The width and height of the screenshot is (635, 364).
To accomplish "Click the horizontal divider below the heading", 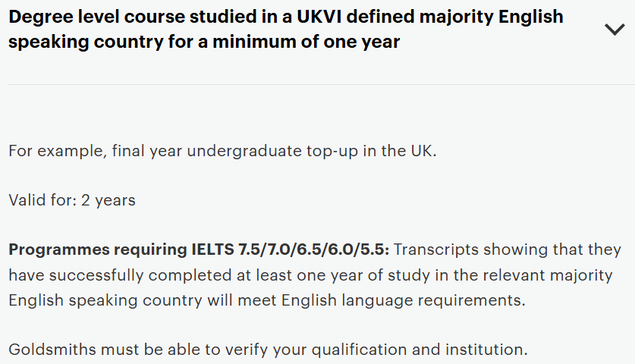I will (x=317, y=84).
